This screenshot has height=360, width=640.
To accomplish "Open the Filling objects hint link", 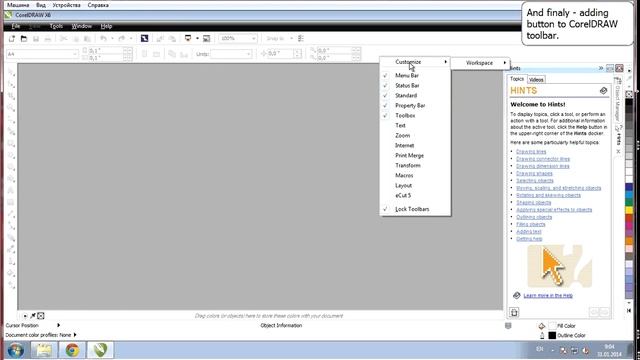I will pyautogui.click(x=531, y=224).
